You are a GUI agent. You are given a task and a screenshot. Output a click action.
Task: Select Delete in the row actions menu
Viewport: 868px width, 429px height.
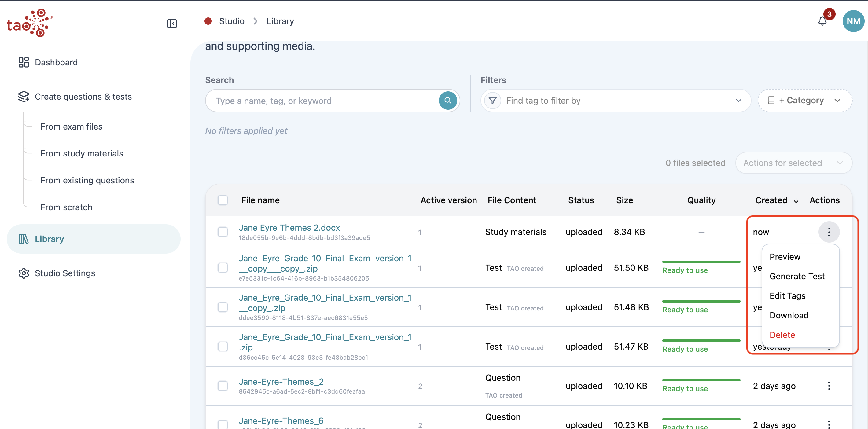click(x=782, y=335)
